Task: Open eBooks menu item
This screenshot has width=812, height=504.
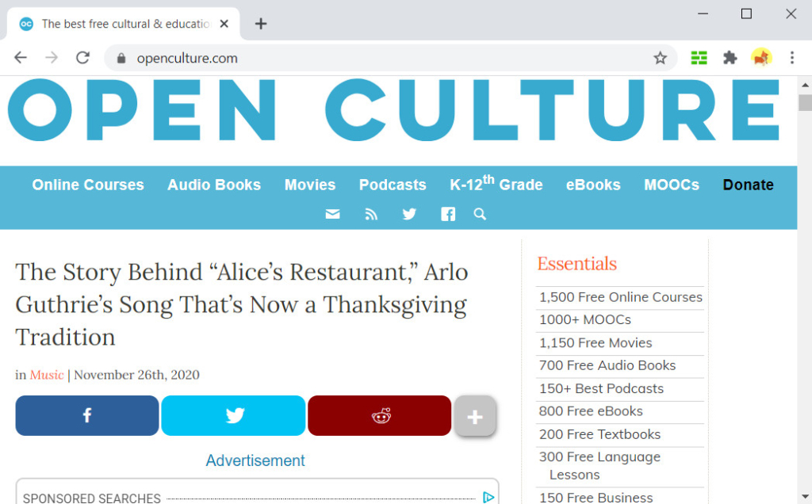Action: (593, 185)
